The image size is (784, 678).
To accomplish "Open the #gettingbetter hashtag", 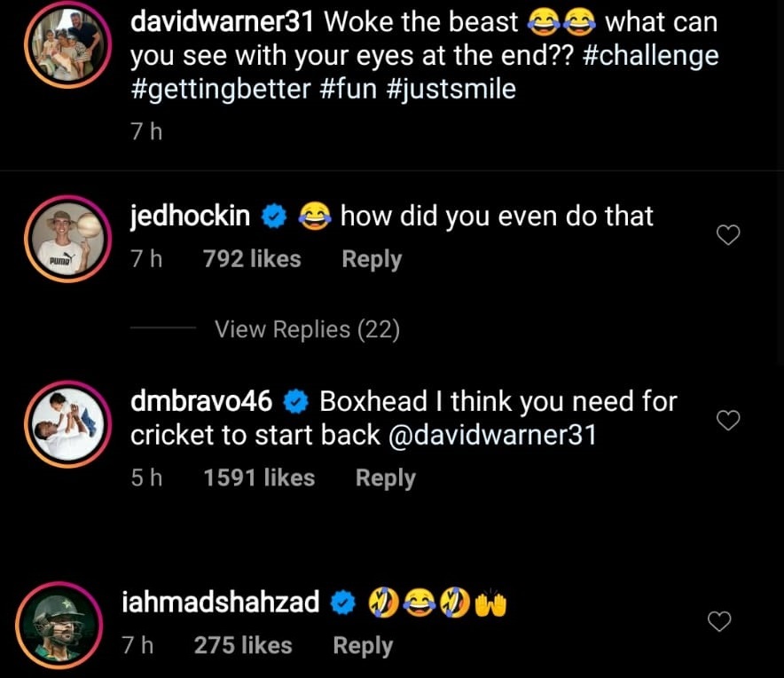I will (221, 90).
